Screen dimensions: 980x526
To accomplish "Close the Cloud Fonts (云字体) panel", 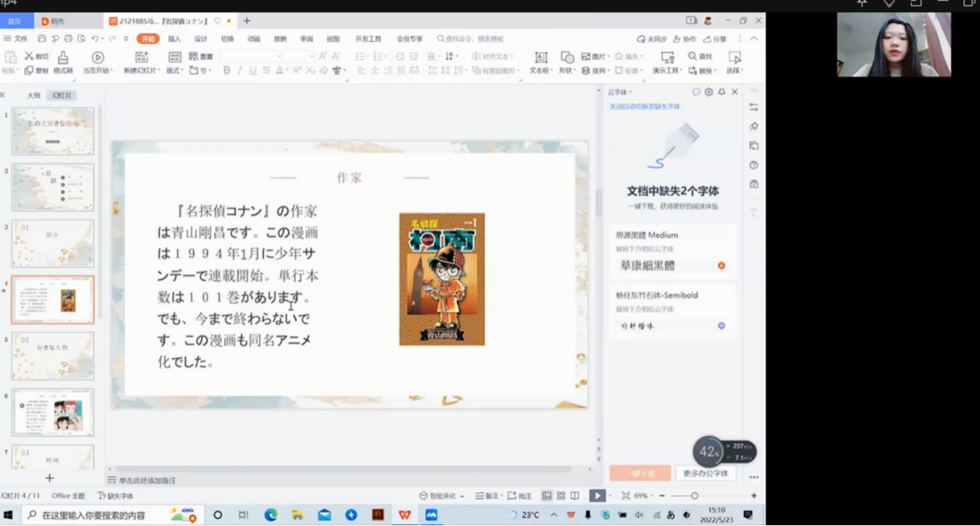I will coord(735,92).
